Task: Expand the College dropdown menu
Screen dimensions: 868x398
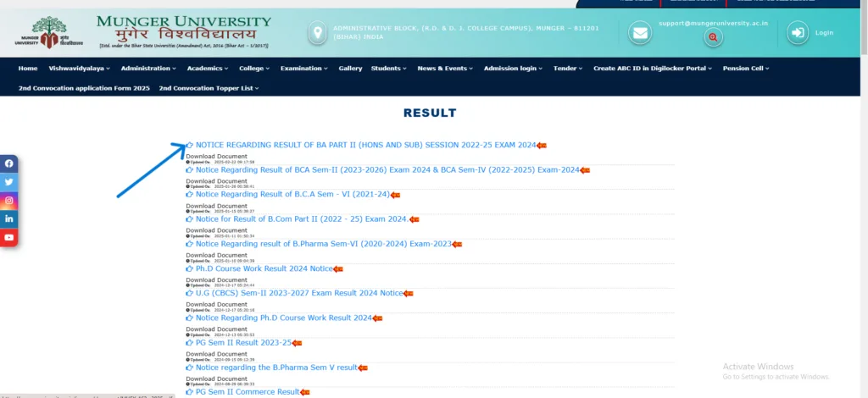Action: tap(254, 69)
